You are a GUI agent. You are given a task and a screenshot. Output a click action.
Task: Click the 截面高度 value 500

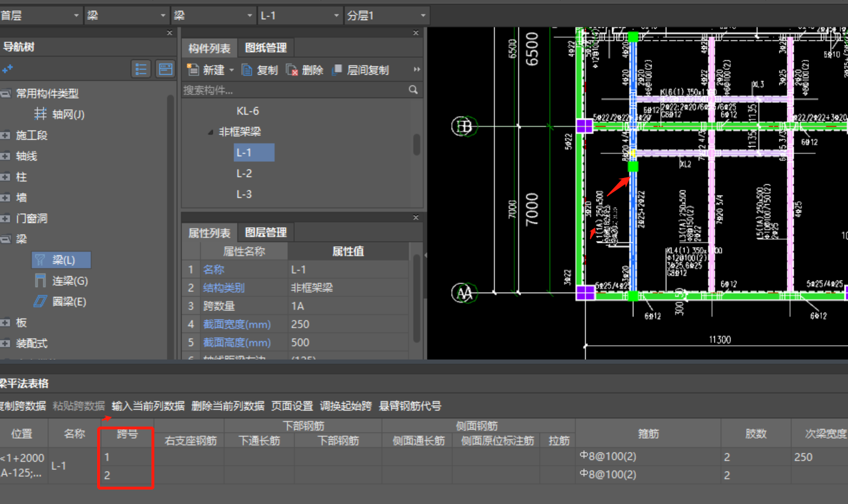click(348, 342)
